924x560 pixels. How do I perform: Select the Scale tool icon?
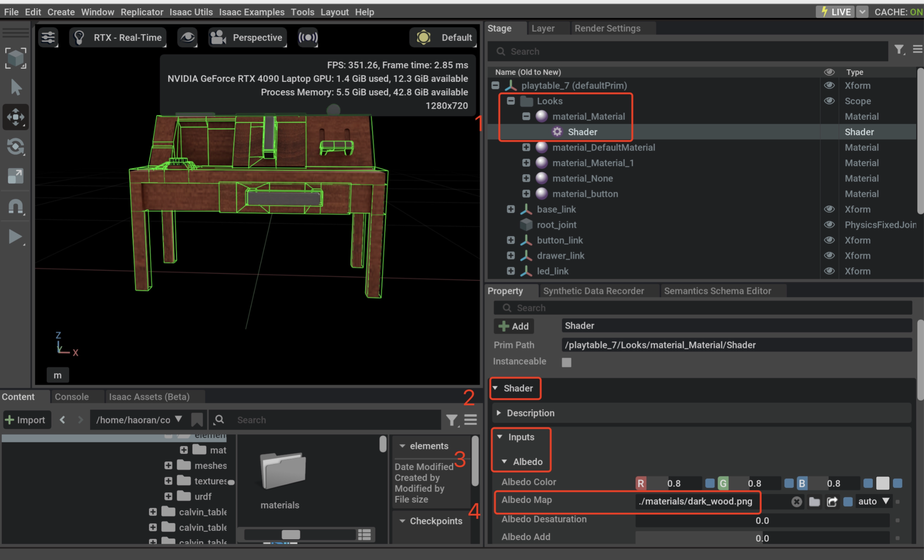16,176
